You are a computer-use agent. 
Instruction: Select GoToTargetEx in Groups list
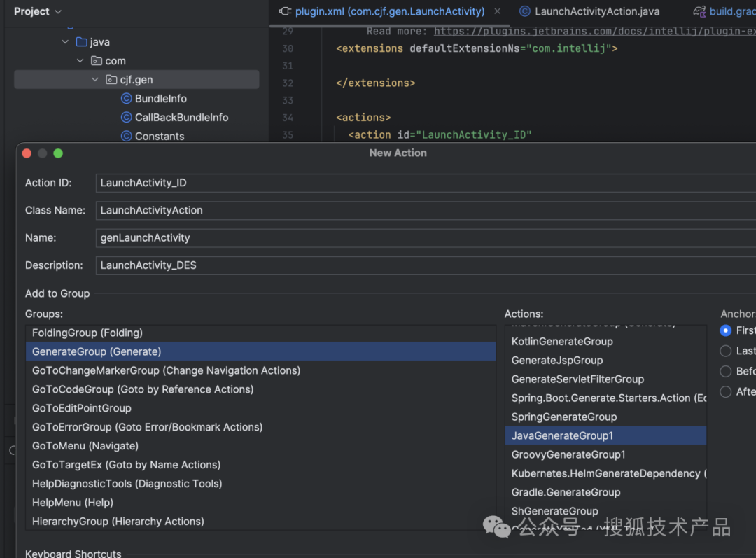click(x=260, y=464)
